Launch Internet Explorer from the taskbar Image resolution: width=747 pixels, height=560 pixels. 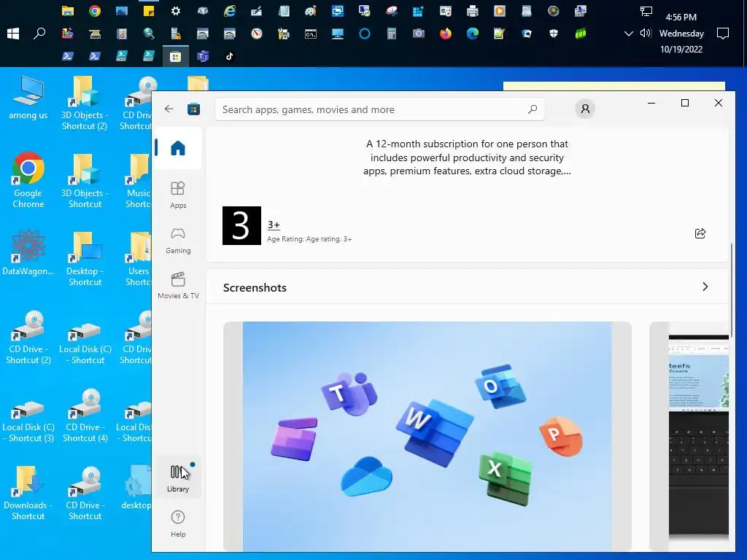tap(230, 11)
